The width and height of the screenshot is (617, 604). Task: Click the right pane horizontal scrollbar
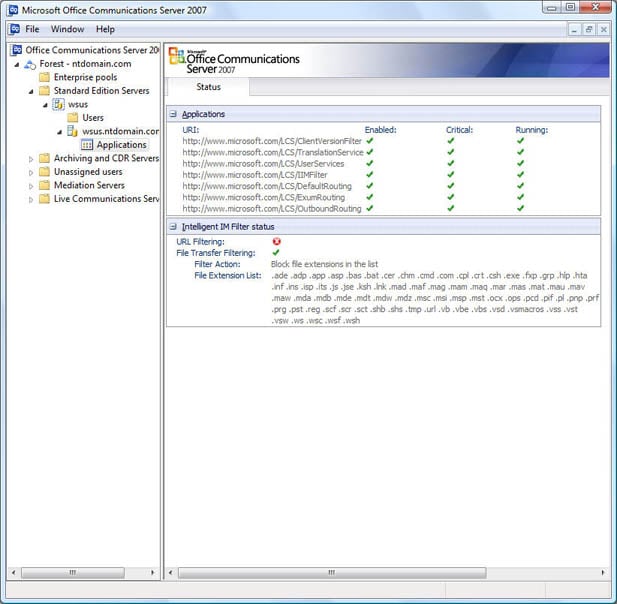(x=330, y=573)
